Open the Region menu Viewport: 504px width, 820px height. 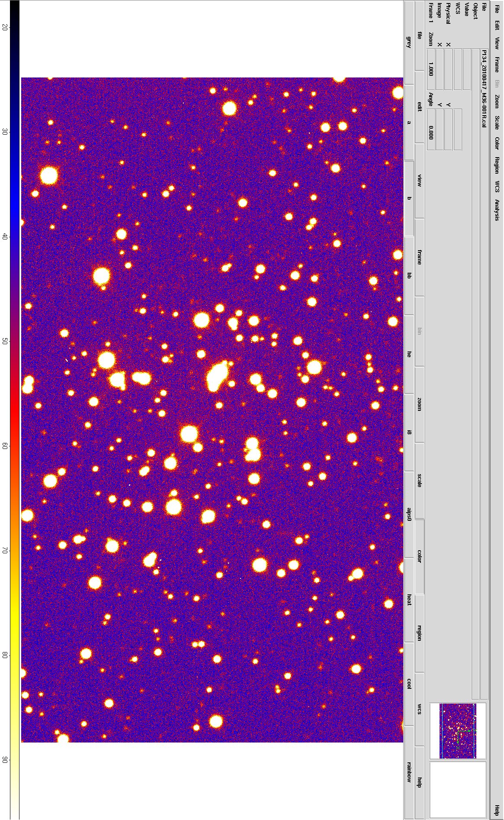497,165
